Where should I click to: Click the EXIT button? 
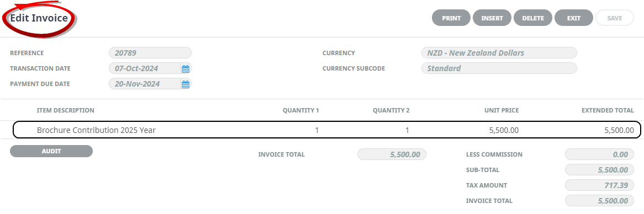coord(574,18)
